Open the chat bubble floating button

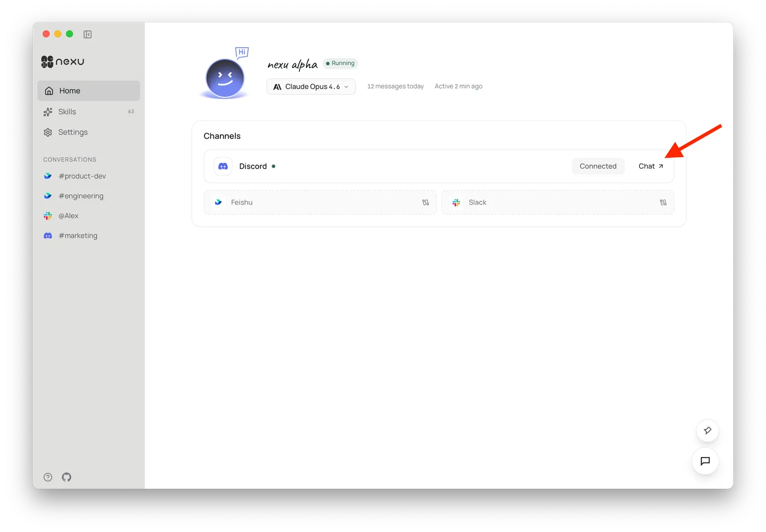coord(705,461)
